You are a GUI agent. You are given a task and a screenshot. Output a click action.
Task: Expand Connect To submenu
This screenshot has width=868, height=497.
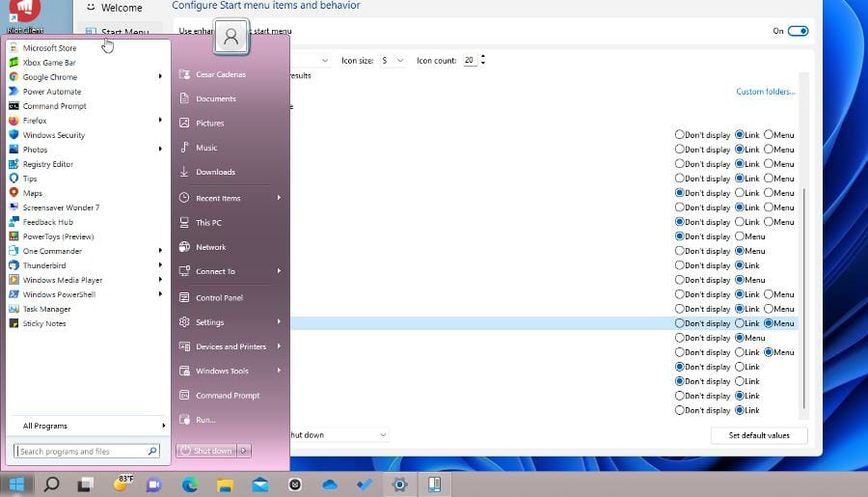tap(279, 271)
